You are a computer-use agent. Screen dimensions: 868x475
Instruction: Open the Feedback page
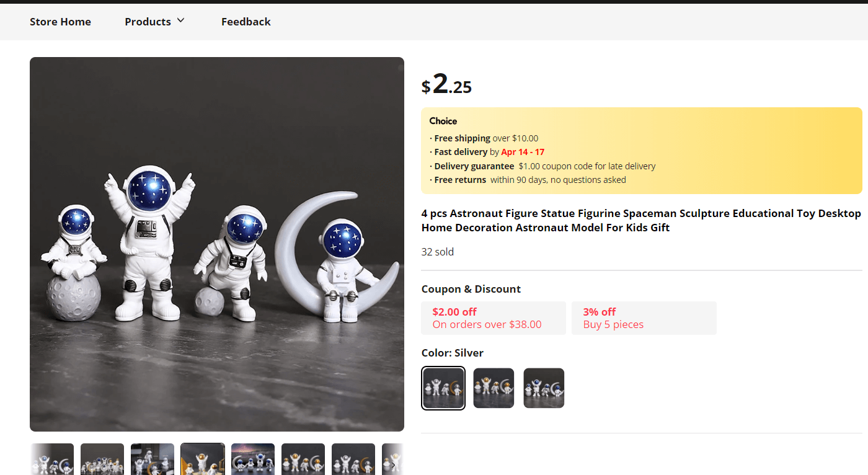(246, 21)
